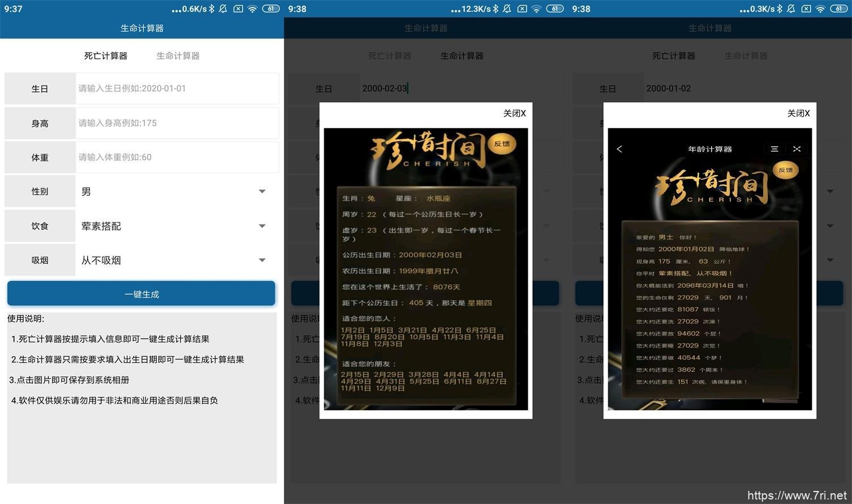Tap 使用说明: heading on 9:37 screen
Image resolution: width=852 pixels, height=504 pixels.
click(26, 318)
